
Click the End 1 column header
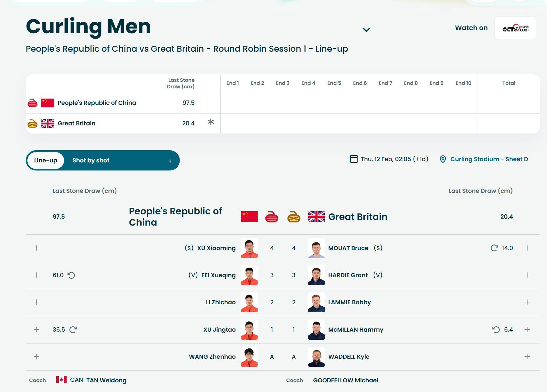(232, 83)
